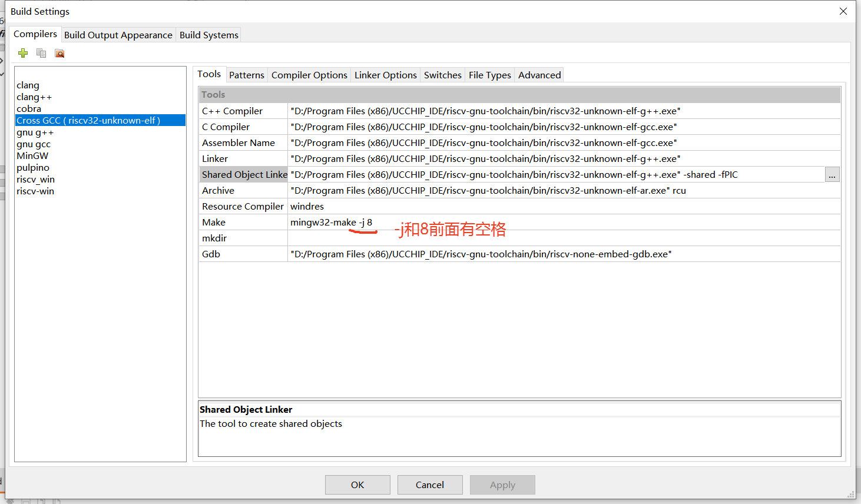Click the C Compiler row label

pyautogui.click(x=243, y=127)
